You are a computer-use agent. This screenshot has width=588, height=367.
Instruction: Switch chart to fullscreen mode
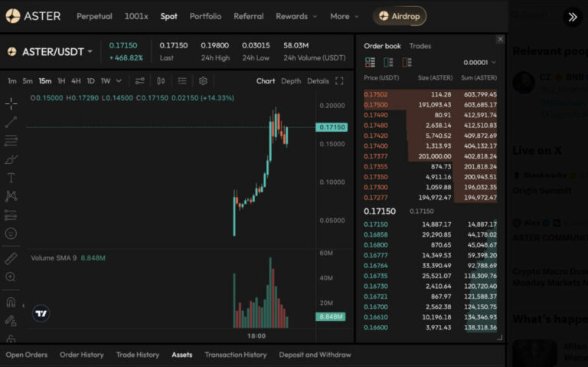339,81
